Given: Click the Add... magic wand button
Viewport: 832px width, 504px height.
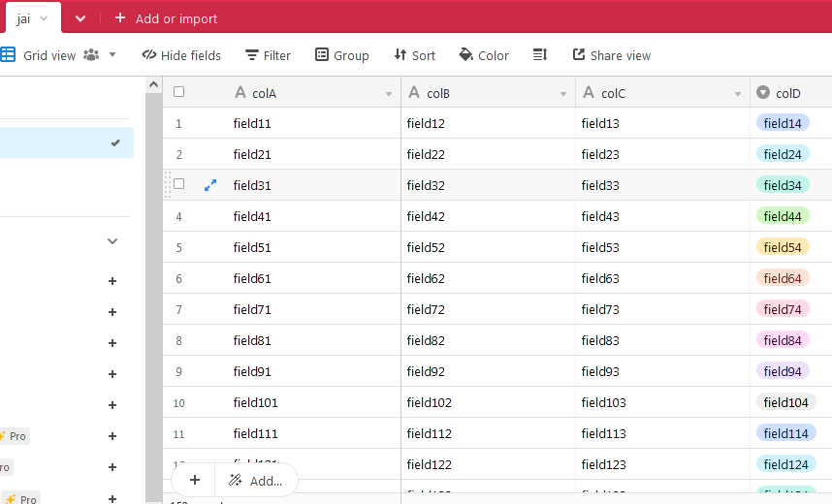Looking at the screenshot, I should pos(256,480).
